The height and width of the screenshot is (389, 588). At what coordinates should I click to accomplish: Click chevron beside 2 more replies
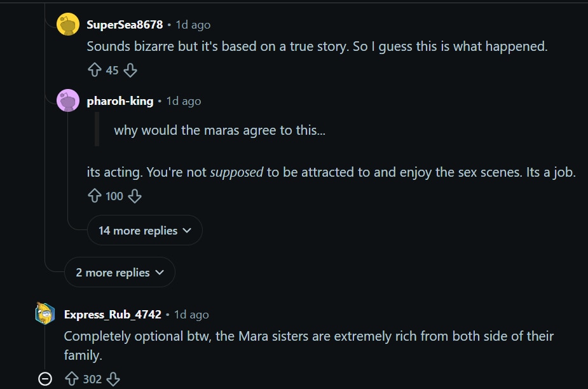click(160, 273)
